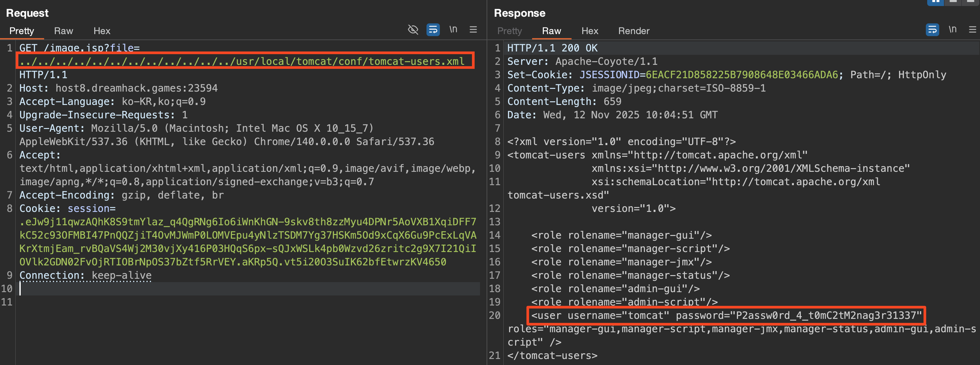Image resolution: width=980 pixels, height=365 pixels.
Task: Select the Response Pretty tab
Action: [x=509, y=31]
